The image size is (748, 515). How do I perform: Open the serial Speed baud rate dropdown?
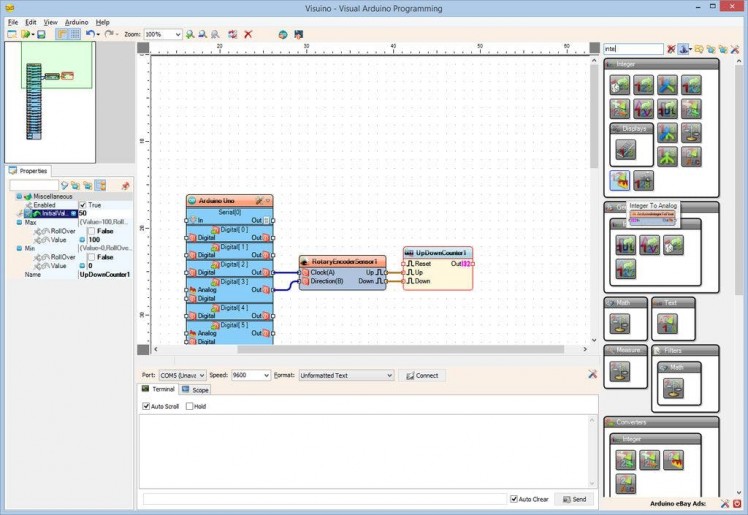coord(265,375)
